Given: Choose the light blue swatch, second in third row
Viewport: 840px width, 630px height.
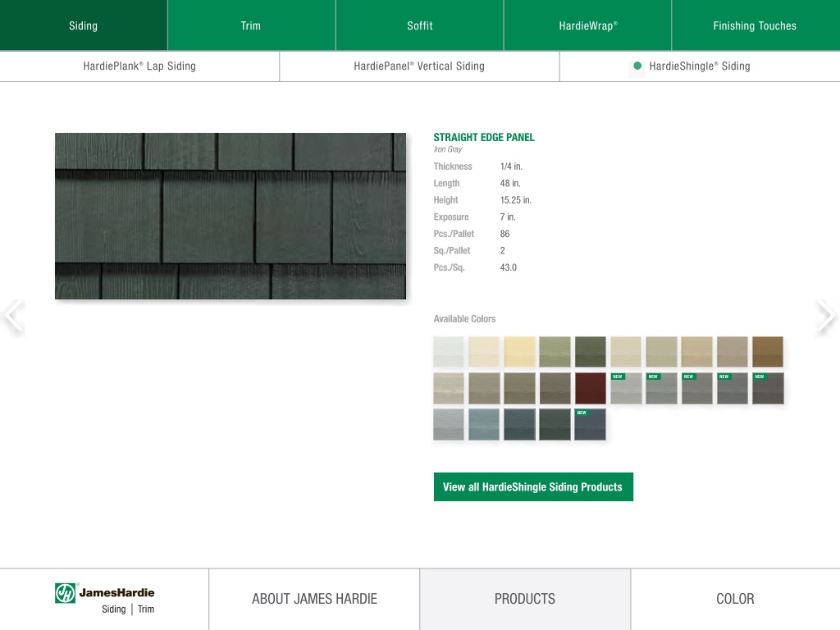Looking at the screenshot, I should point(484,424).
